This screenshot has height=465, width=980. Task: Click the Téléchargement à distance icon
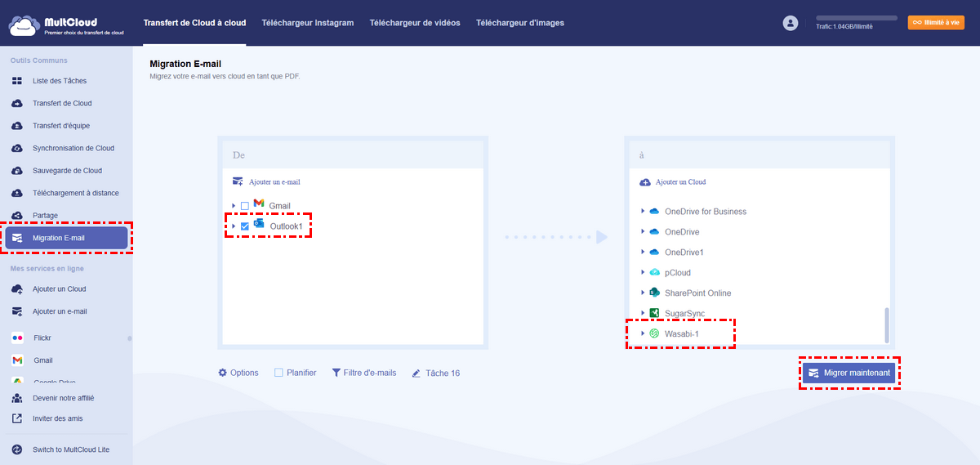pyautogui.click(x=17, y=194)
